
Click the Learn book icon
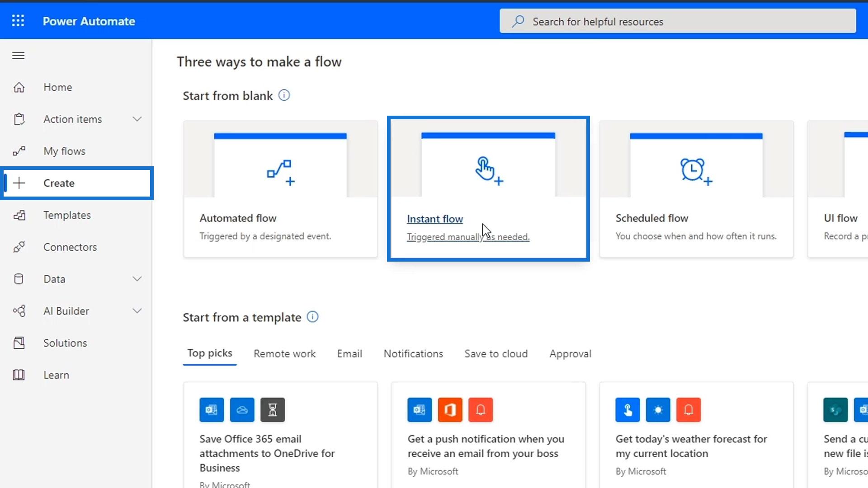tap(19, 375)
